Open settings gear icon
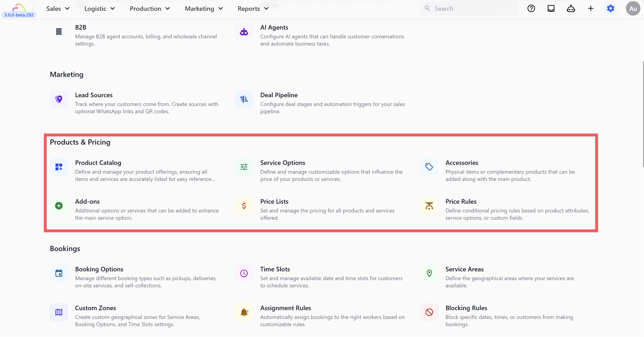 [610, 9]
